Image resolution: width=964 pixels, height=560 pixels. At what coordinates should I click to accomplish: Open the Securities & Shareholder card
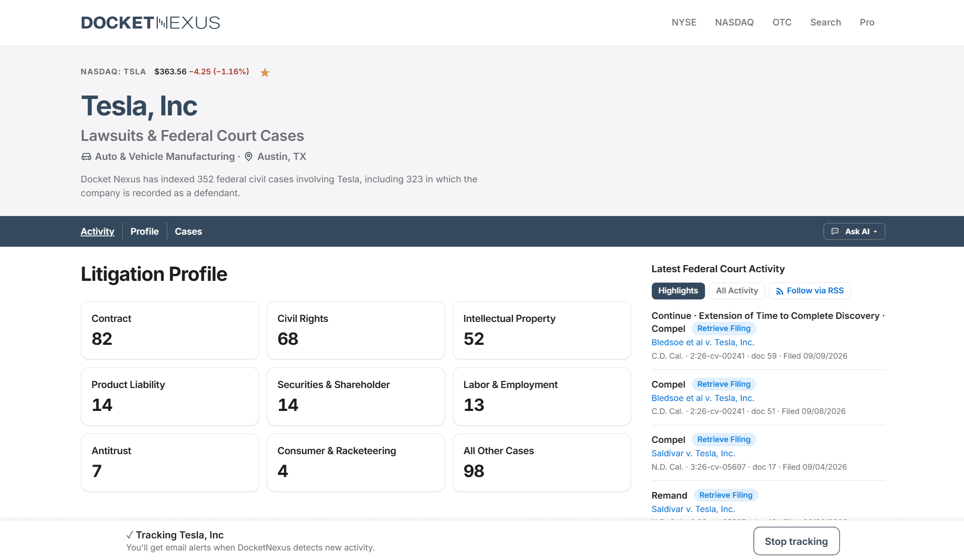tap(356, 396)
